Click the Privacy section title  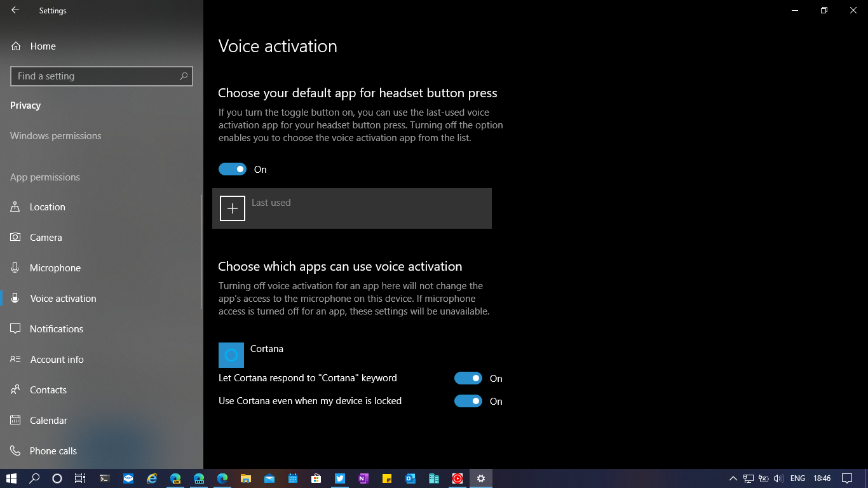click(25, 105)
